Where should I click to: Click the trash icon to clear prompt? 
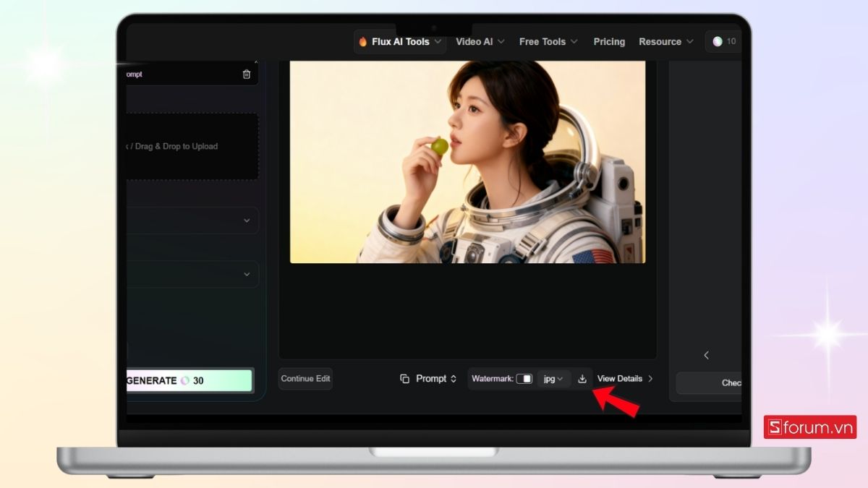(x=247, y=74)
